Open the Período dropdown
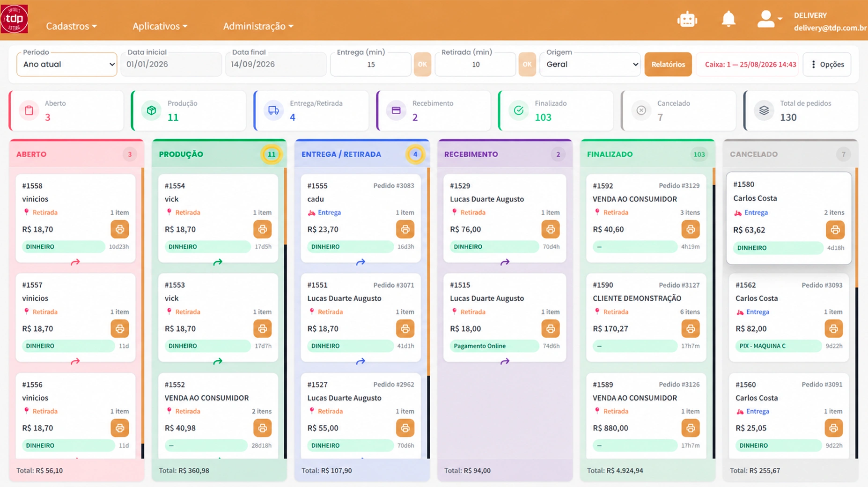The image size is (868, 487). (67, 65)
